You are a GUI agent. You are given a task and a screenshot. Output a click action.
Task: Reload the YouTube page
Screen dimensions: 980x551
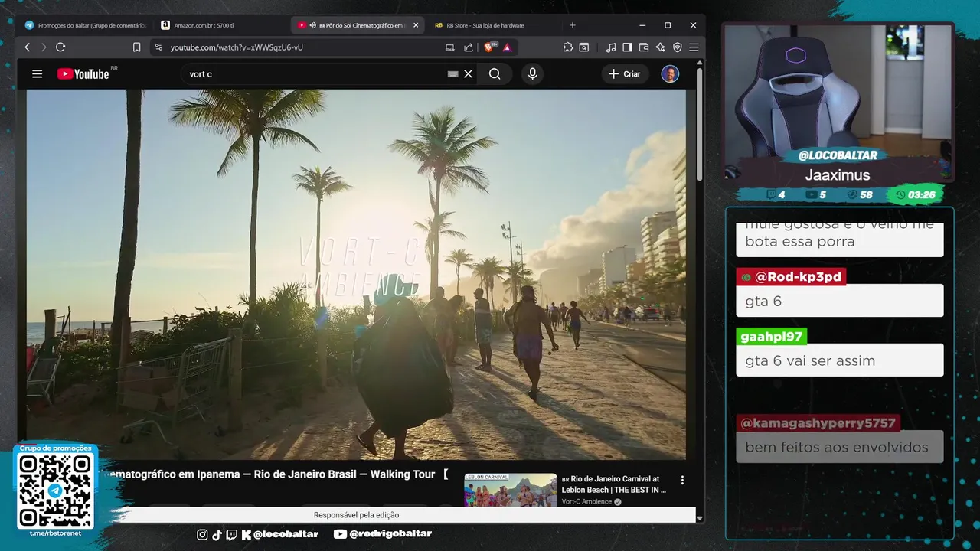pyautogui.click(x=60, y=47)
